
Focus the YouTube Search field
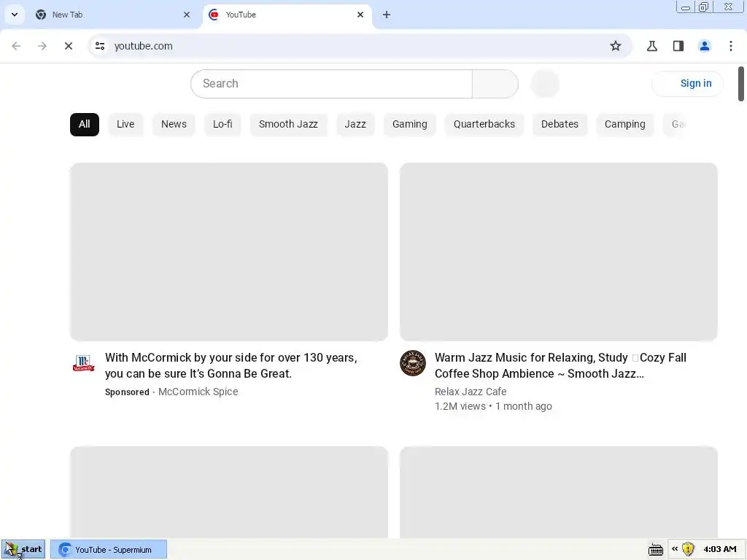click(332, 84)
